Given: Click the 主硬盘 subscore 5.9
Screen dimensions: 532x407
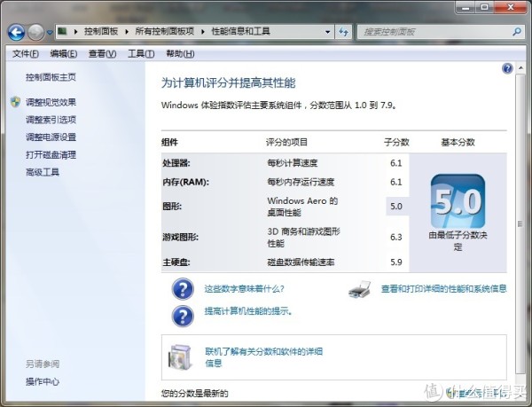Looking at the screenshot, I should [x=396, y=262].
